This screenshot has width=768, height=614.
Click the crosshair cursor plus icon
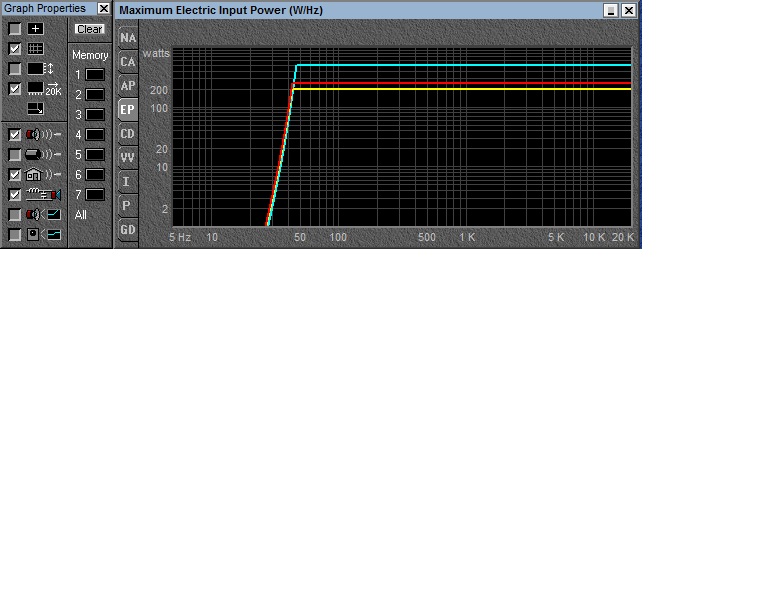35,29
